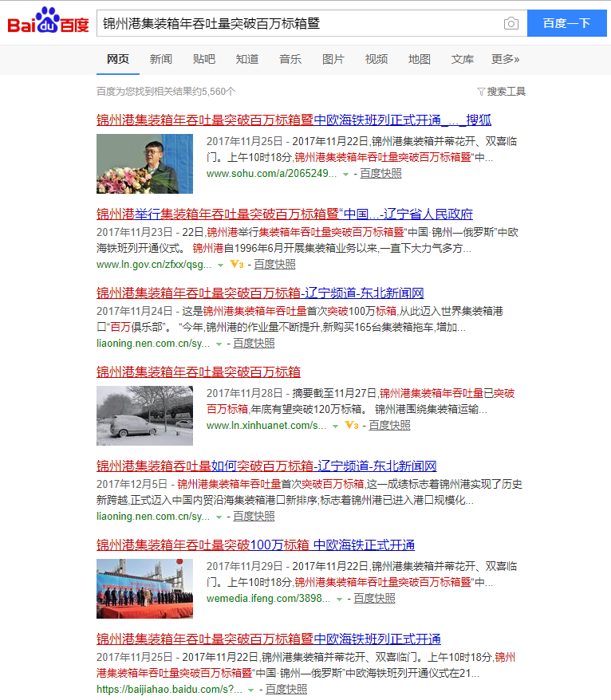Click V3 badge on ln.gov.cn result
The image size is (611, 700).
coord(237,264)
